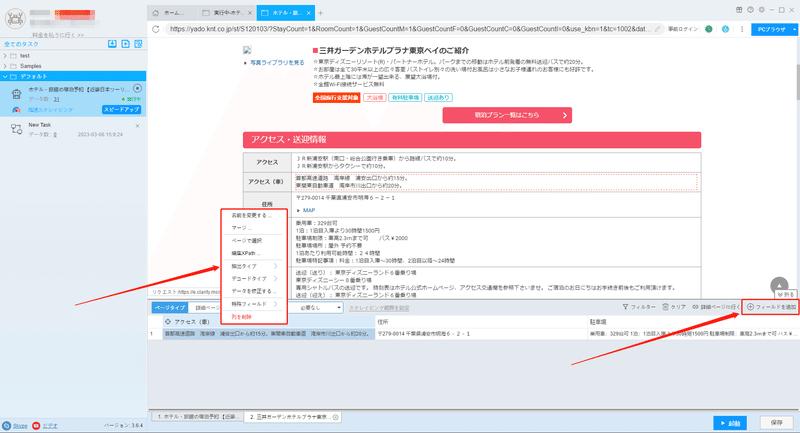Click the user avatar robot icon

[15, 19]
